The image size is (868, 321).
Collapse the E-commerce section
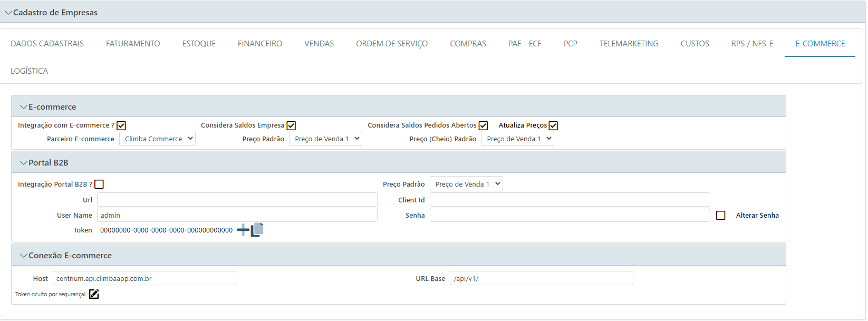click(24, 107)
